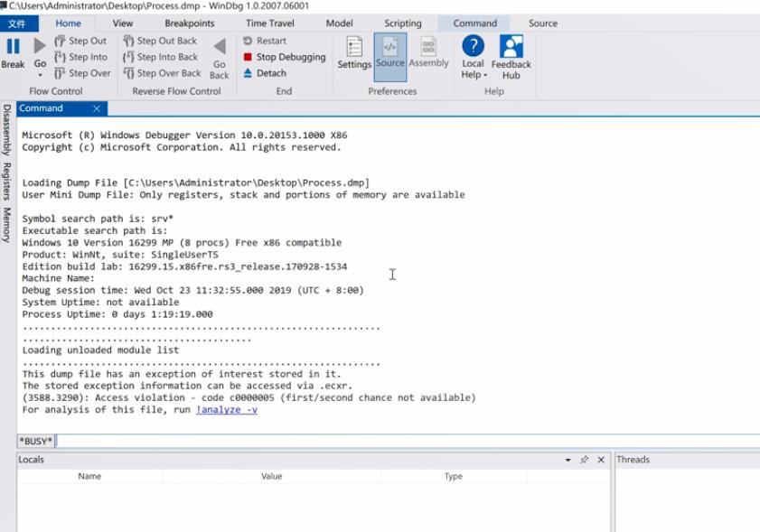This screenshot has height=532, width=760.
Task: Open the Locals panel options dropdown
Action: coord(568,460)
